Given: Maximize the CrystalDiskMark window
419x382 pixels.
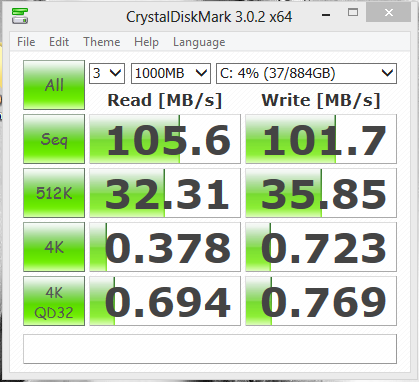Looking at the screenshot, I should [353, 13].
